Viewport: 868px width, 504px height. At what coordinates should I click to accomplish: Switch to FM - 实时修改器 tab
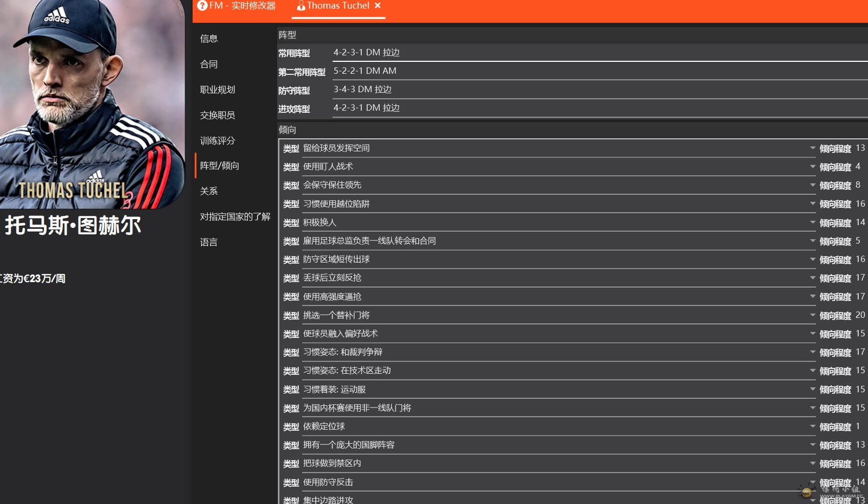242,5
